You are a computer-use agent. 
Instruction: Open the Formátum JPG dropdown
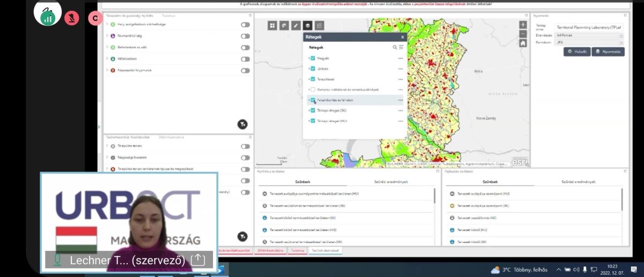589,42
